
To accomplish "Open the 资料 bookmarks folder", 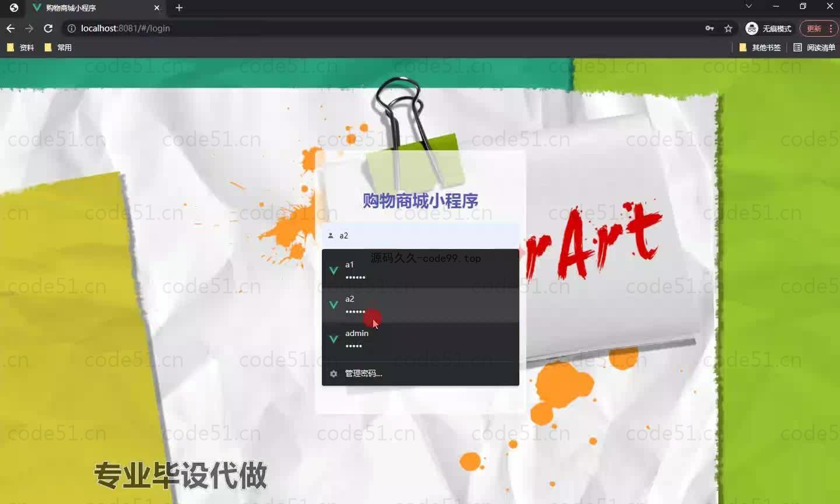I will (20, 47).
